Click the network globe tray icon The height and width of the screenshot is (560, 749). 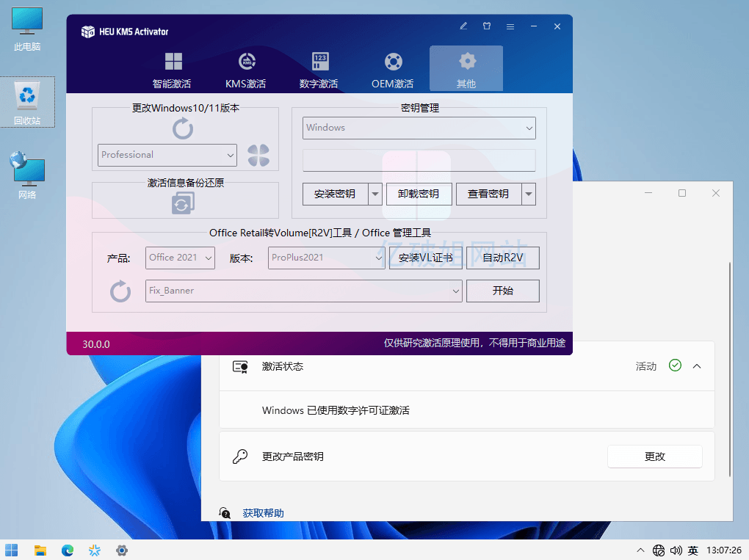click(659, 550)
